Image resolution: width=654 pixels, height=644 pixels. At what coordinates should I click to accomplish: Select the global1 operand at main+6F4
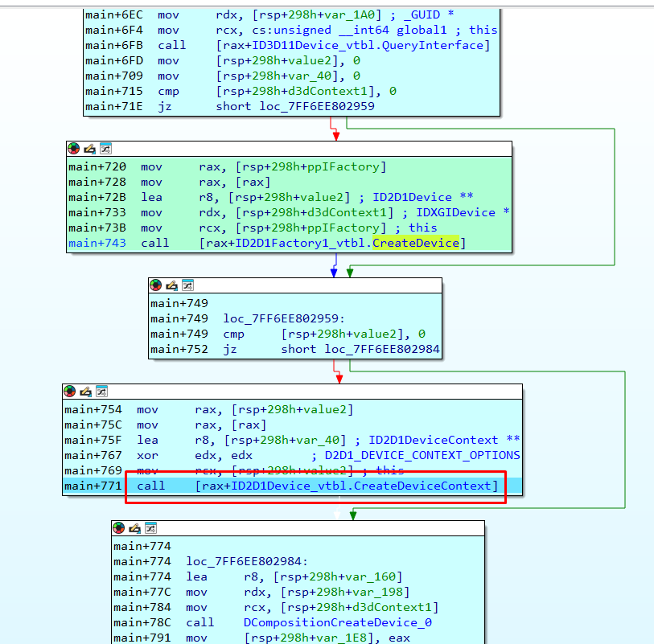(x=422, y=31)
